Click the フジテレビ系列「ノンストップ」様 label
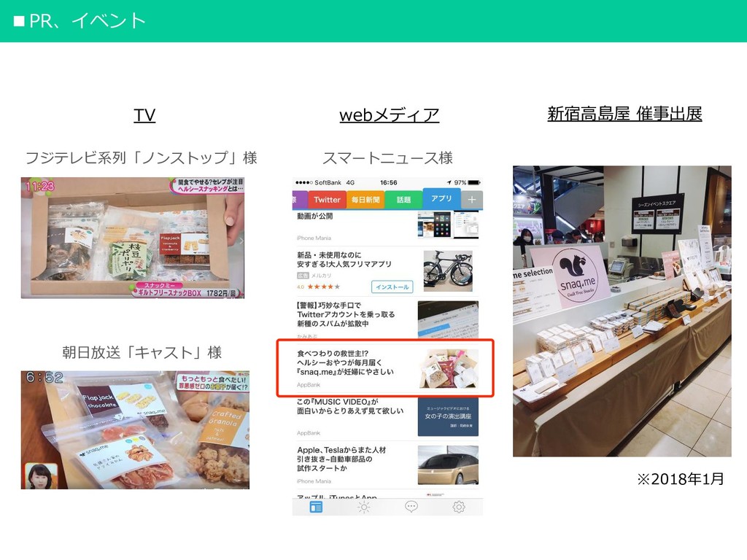 coord(141,157)
